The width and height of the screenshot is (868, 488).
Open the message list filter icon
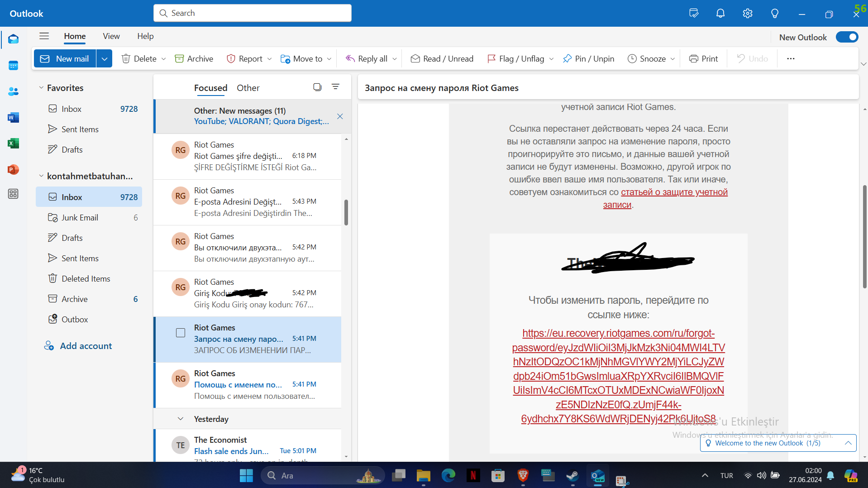point(335,87)
